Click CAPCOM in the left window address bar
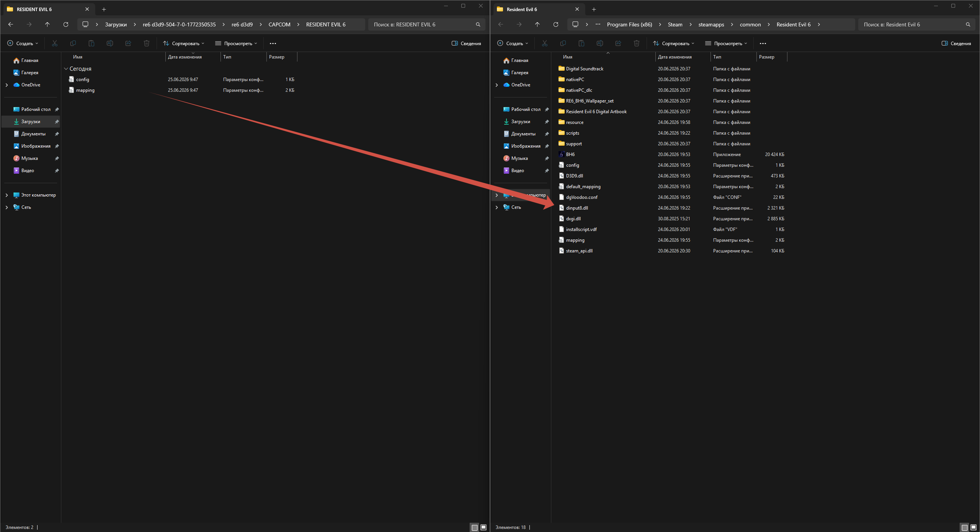Viewport: 980px width, 532px height. point(279,24)
